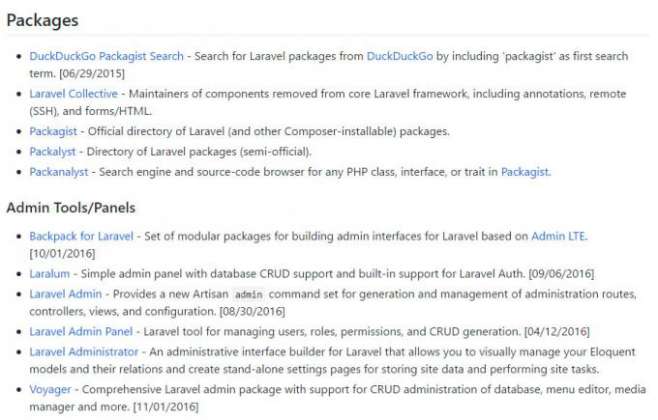Click the inline 'admin' code snippet
Viewport: 658px width, 420px height.
pyautogui.click(x=248, y=295)
